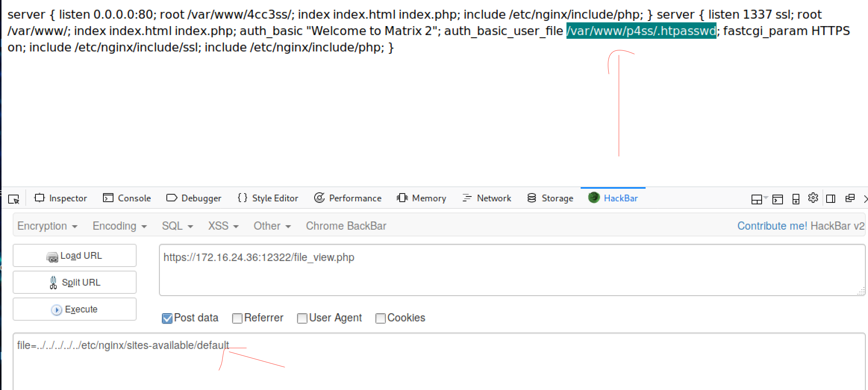Viewport: 868px width, 390px height.
Task: Click the highlighted /var/www/p4ss/.htpasswd path
Action: [641, 31]
